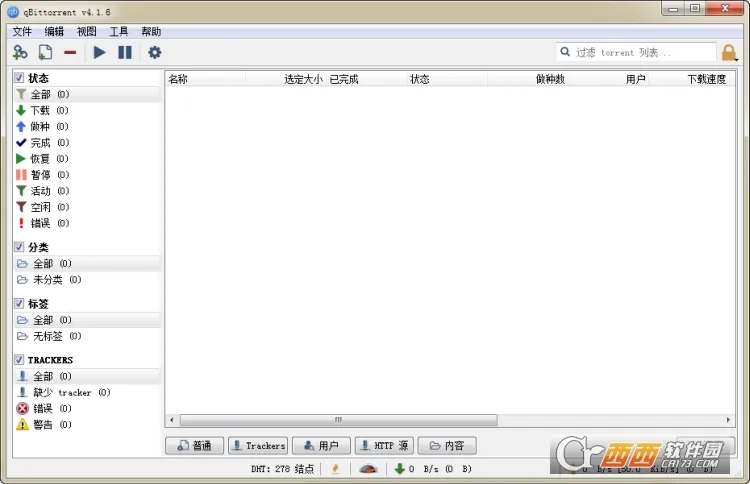Toggle the 分类 section checkbox

coord(19,247)
